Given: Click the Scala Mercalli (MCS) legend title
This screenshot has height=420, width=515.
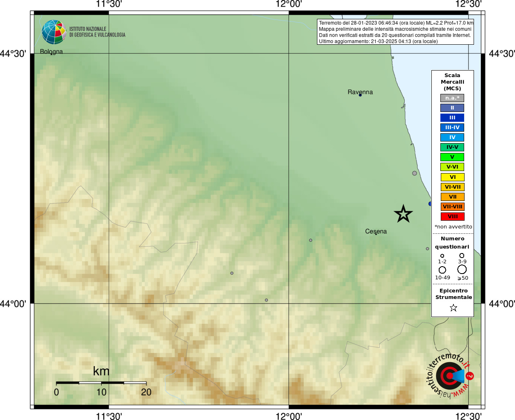Looking at the screenshot, I should (452, 82).
